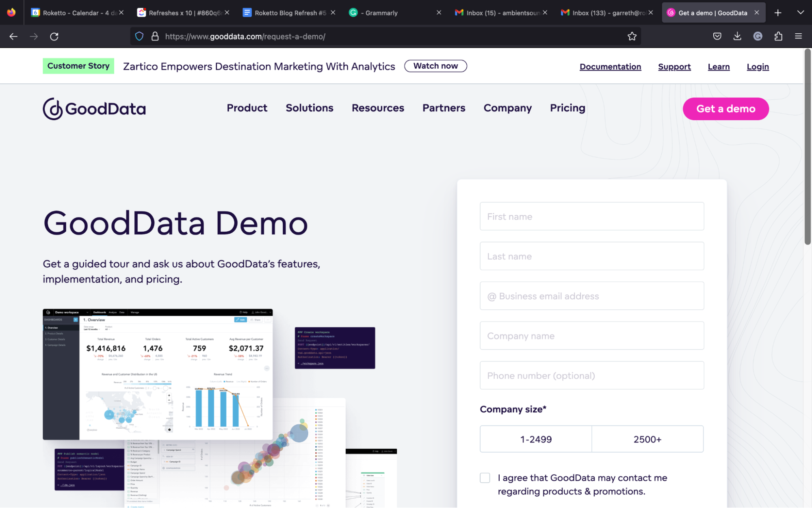This screenshot has height=508, width=812.
Task: Check the agreement to be contacted checkbox
Action: pyautogui.click(x=485, y=478)
